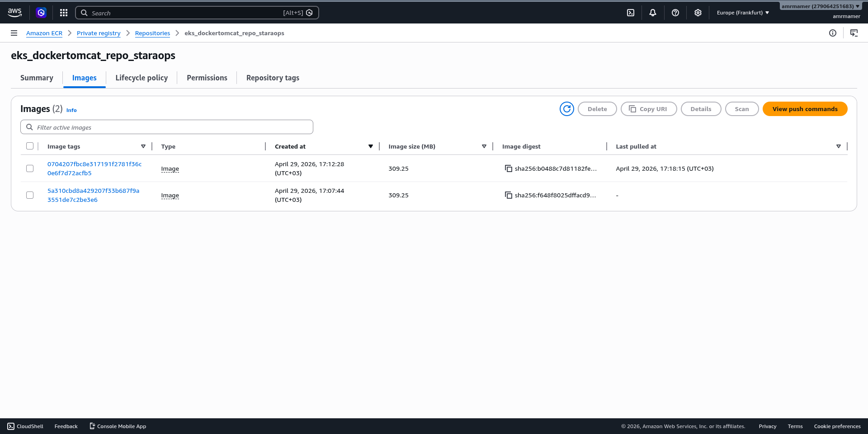Go to Amazon ECR breadcrumb
868x434 pixels.
[x=44, y=33]
